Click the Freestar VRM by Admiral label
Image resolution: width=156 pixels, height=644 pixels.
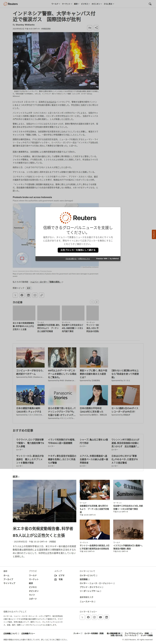[107, 259]
